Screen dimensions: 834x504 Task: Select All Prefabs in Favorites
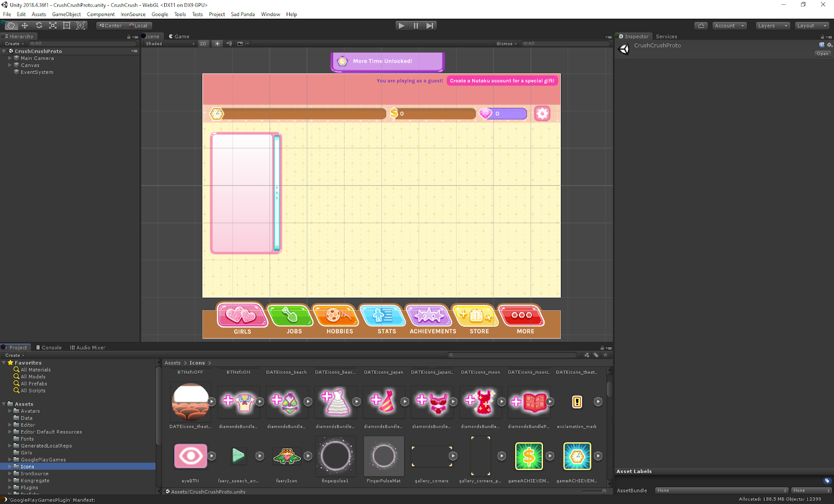34,384
